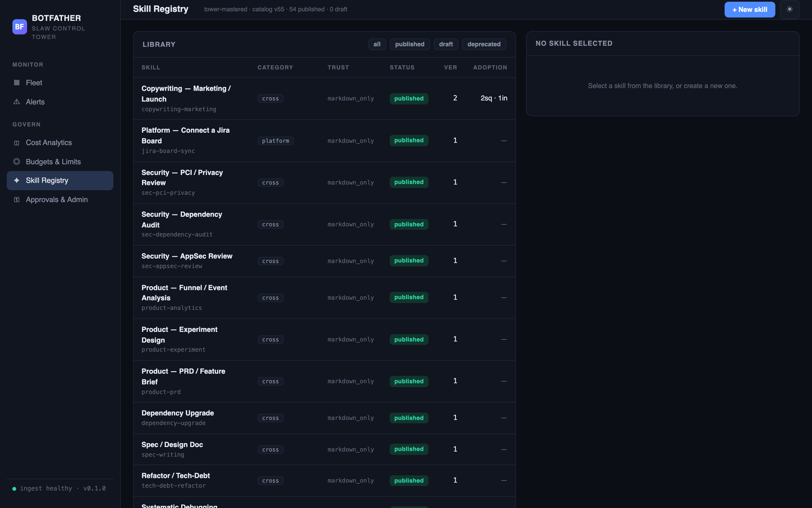Select the Spec / Design Doc skill
The height and width of the screenshot is (508, 812).
tap(324, 449)
